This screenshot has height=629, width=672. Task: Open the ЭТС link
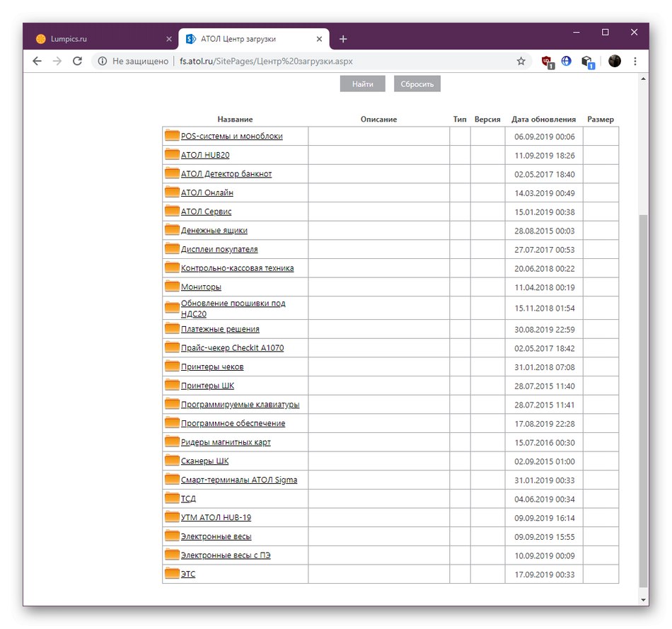coord(187,574)
